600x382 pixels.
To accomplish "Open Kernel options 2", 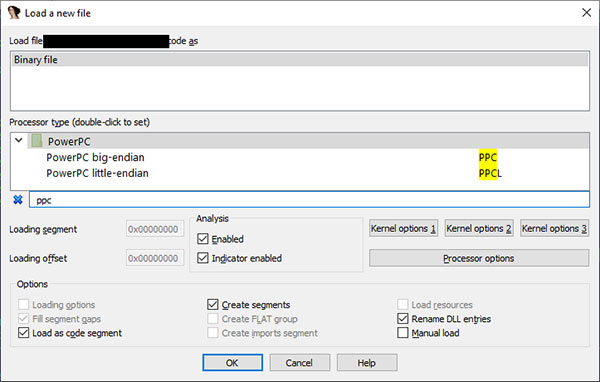I will (x=479, y=229).
